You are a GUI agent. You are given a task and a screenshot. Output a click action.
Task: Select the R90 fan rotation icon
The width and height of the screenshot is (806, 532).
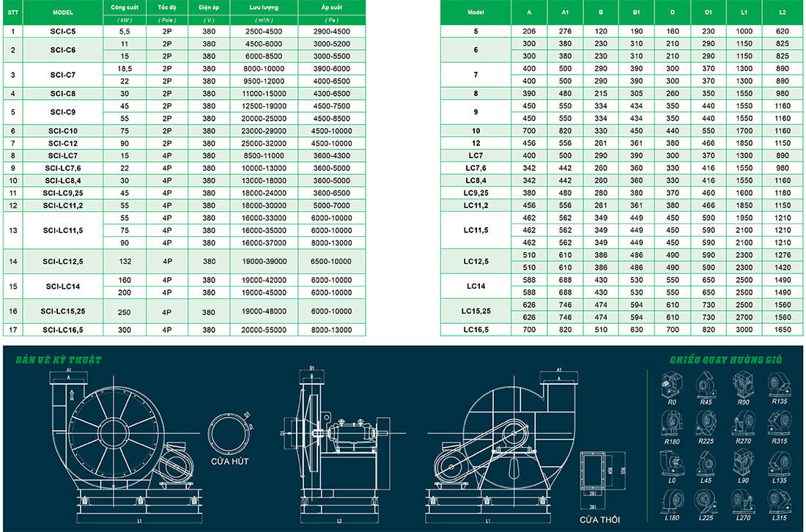pos(744,384)
